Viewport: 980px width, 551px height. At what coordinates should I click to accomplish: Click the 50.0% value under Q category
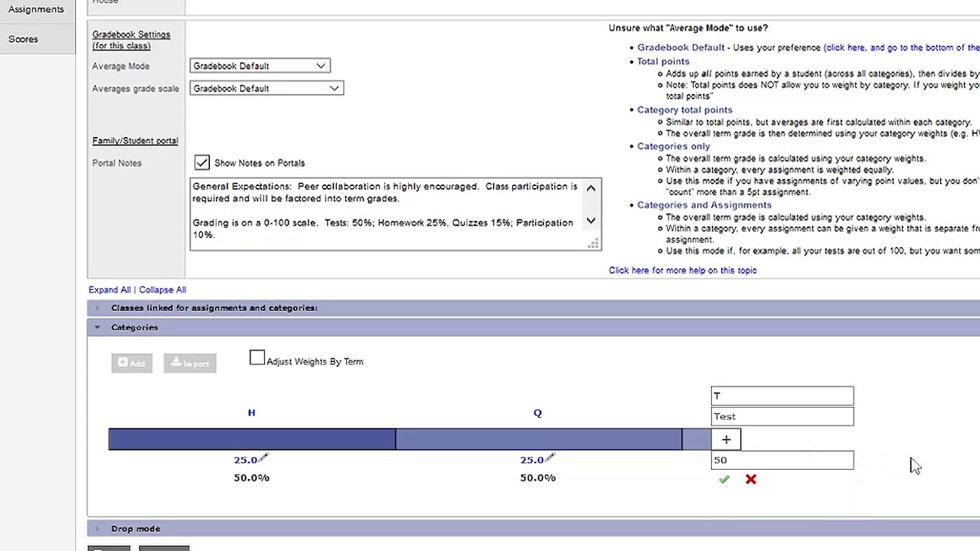[537, 478]
